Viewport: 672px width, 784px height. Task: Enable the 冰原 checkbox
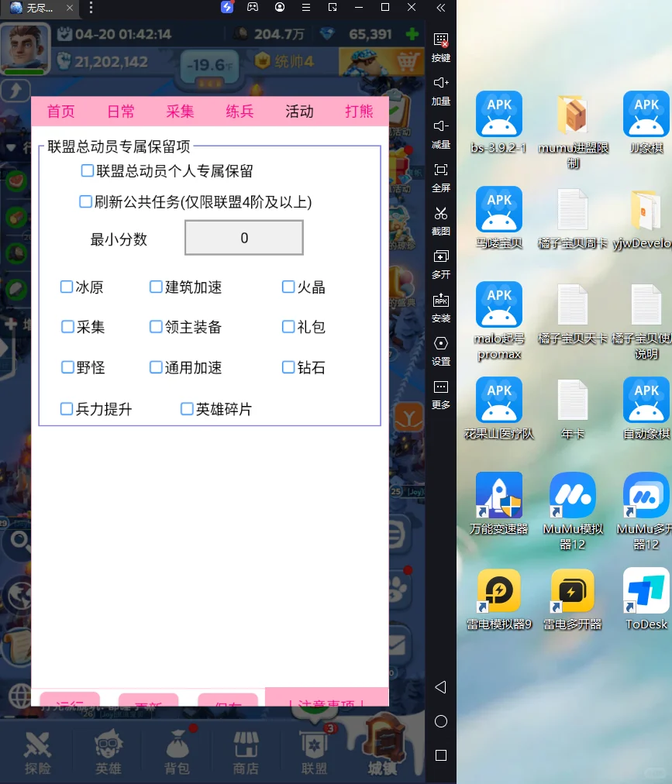[x=67, y=287]
